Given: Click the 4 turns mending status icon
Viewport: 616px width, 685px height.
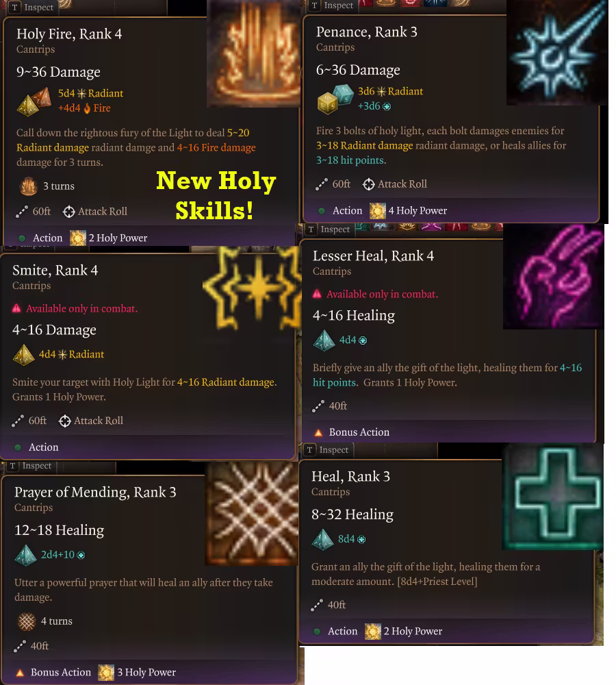Looking at the screenshot, I should [27, 621].
